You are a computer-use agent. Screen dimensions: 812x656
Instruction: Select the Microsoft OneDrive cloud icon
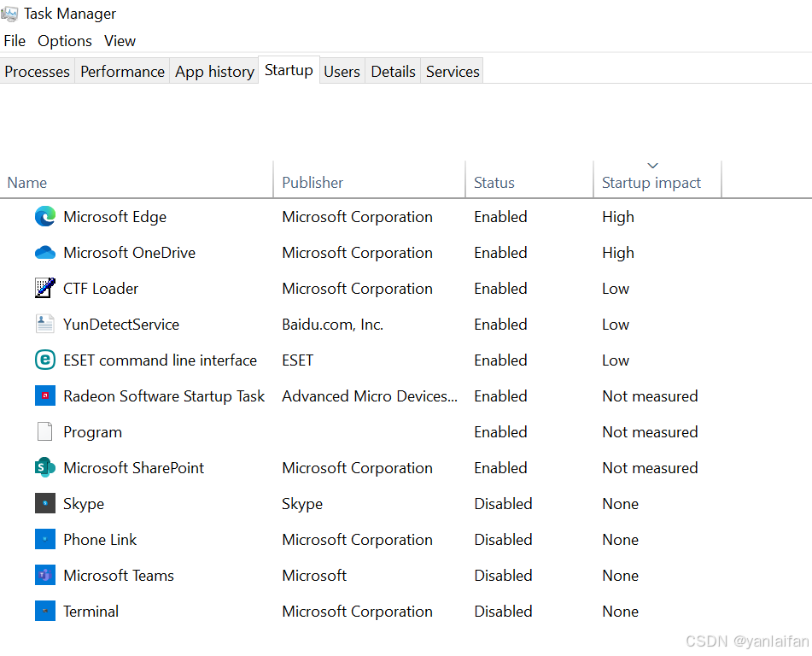pos(45,253)
